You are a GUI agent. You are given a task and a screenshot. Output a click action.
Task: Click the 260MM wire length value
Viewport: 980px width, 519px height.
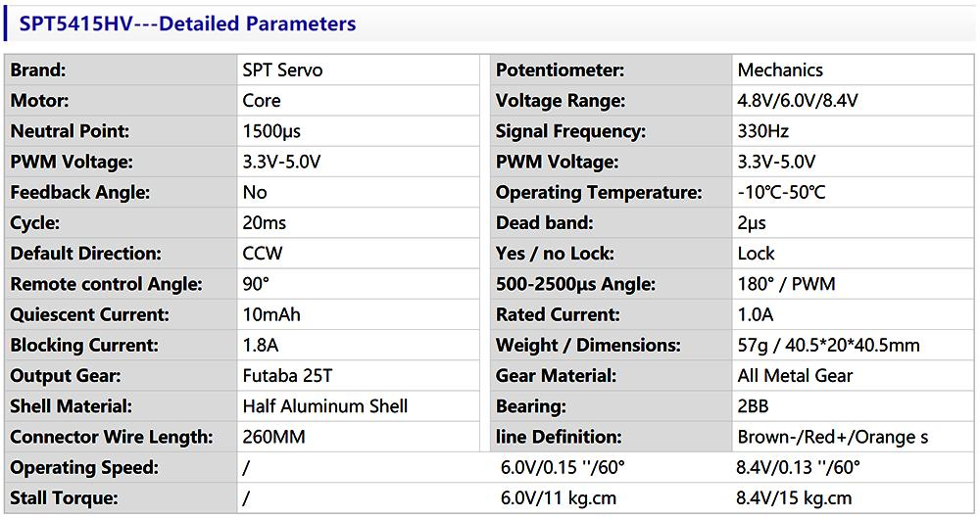coord(273,437)
